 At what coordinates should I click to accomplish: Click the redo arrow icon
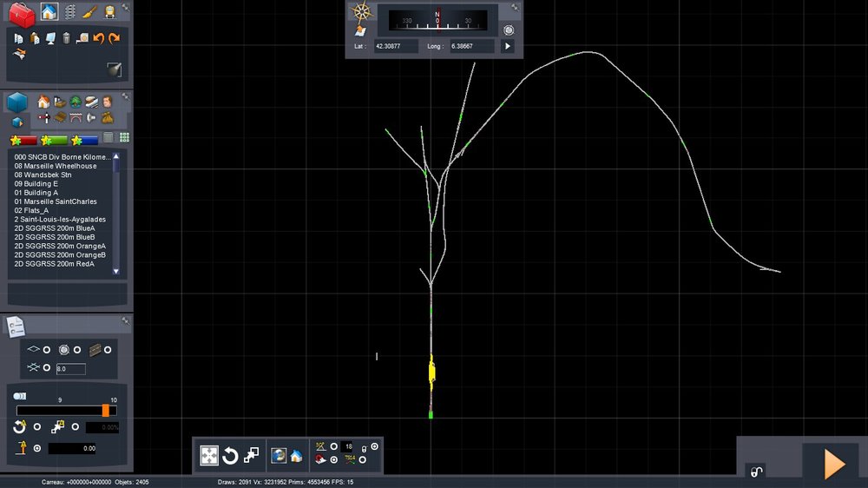(x=114, y=38)
